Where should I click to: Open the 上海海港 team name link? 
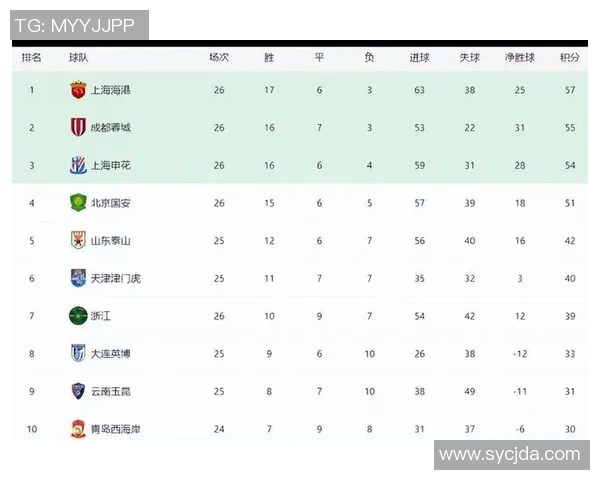coord(110,90)
